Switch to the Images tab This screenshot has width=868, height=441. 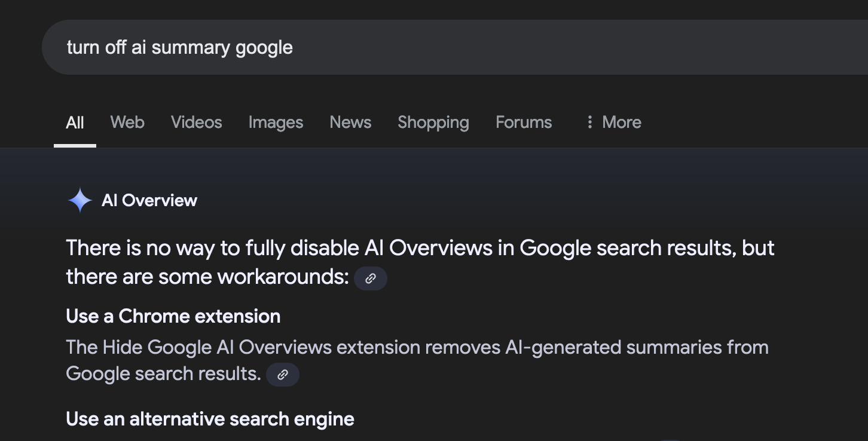point(276,122)
